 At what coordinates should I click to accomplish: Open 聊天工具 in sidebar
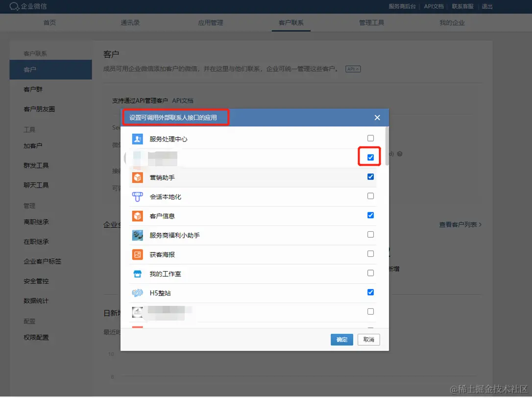pyautogui.click(x=36, y=185)
